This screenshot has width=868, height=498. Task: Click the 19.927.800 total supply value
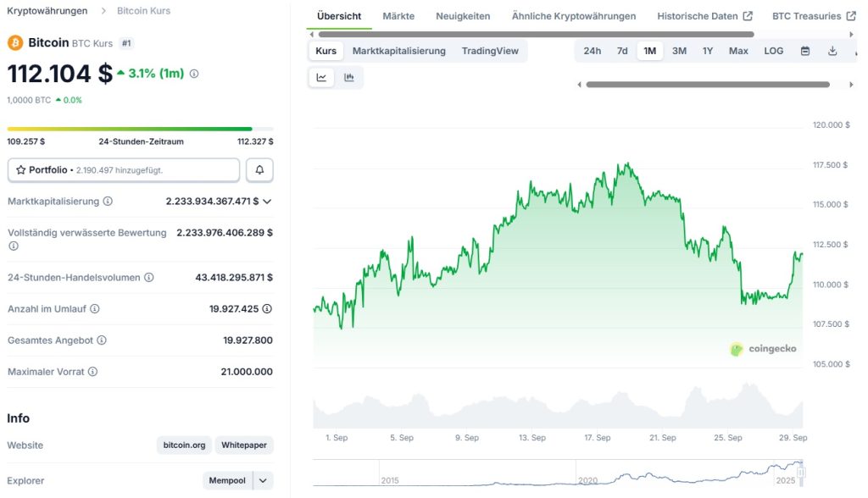(248, 340)
